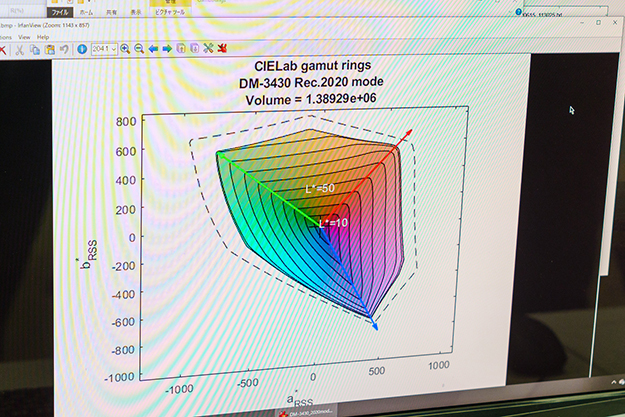The image size is (625, 417).
Task: Zoom out with the minus magnifier icon
Action: coord(138,48)
